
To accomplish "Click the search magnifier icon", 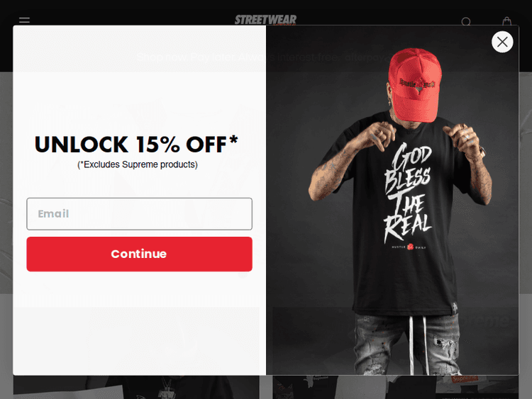I will pyautogui.click(x=466, y=22).
